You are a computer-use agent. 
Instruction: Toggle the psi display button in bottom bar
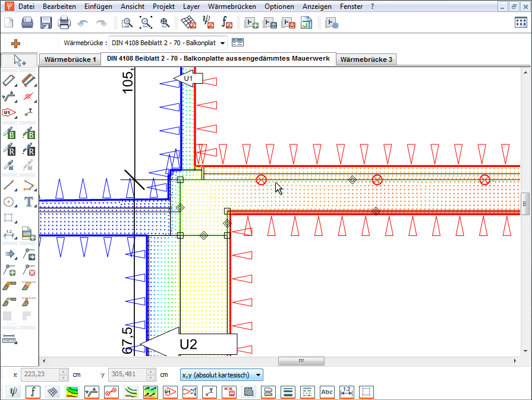click(14, 392)
